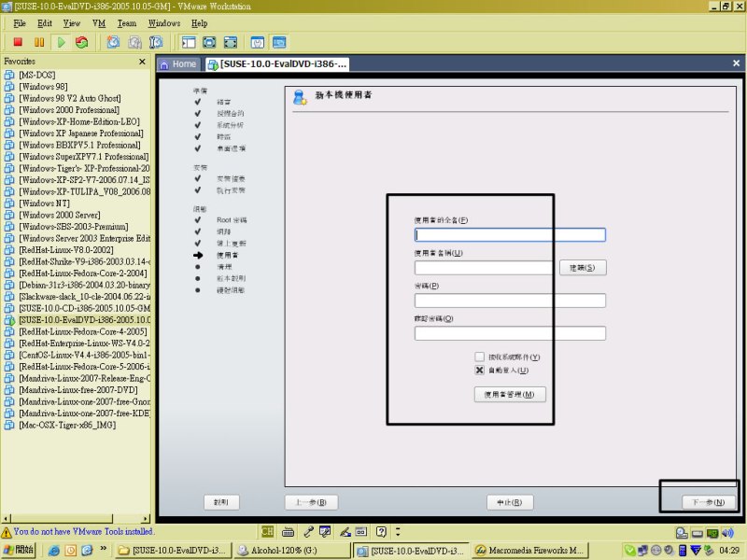
Task: Open the Snapshot Manager wrench icon
Action: [156, 42]
